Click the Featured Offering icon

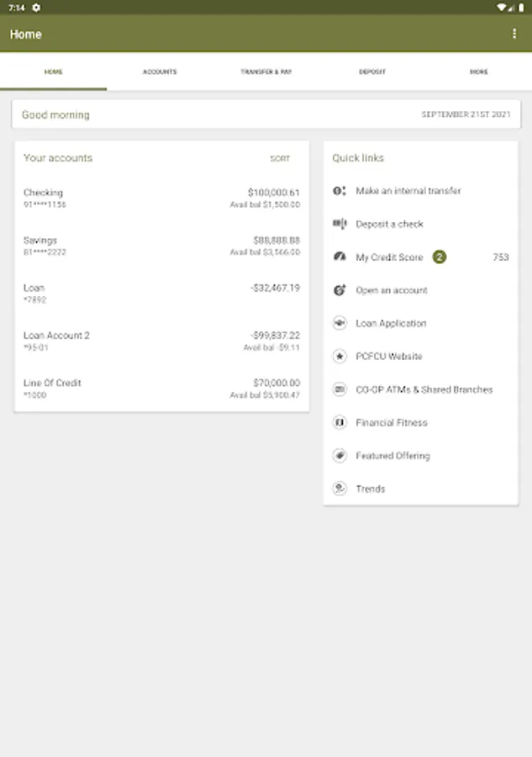pyautogui.click(x=340, y=456)
